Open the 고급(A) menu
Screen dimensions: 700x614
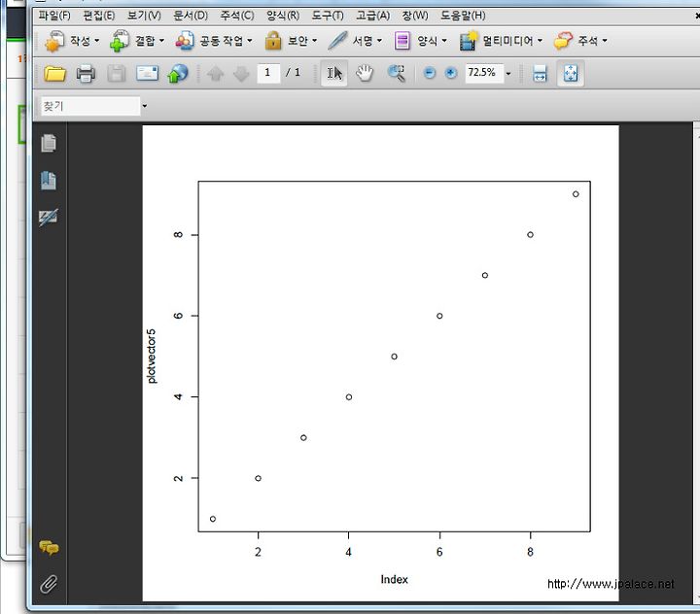click(x=372, y=16)
